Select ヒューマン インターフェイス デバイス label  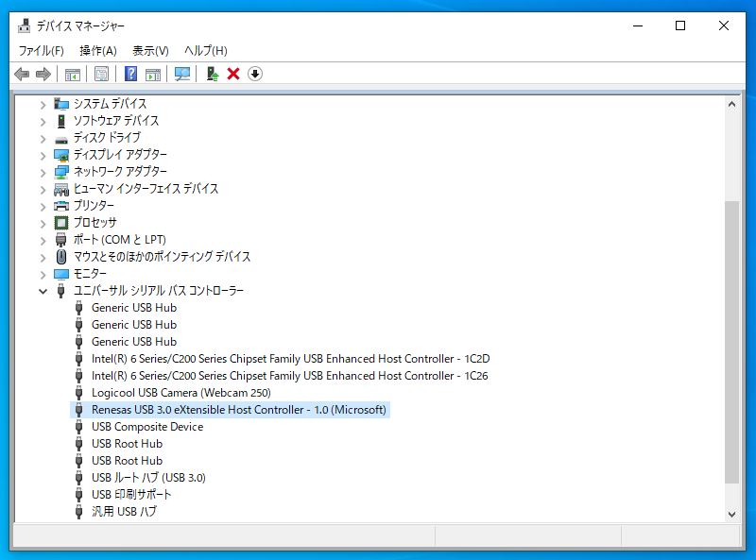tap(146, 189)
